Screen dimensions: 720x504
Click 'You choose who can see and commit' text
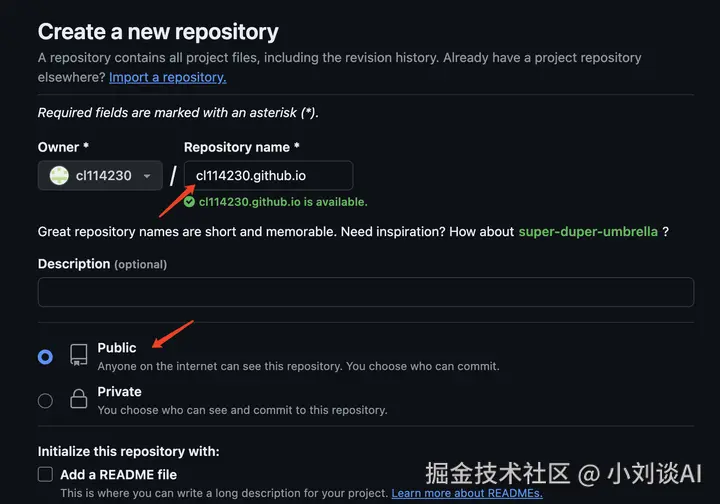242,410
